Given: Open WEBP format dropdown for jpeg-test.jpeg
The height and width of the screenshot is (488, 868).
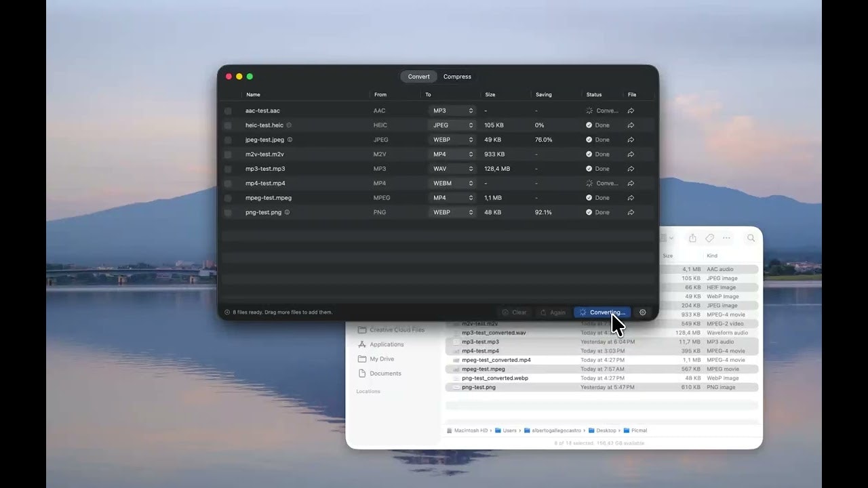Looking at the screenshot, I should coord(452,140).
